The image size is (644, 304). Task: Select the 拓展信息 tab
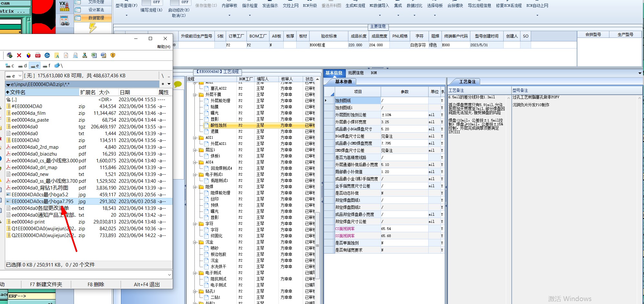356,73
